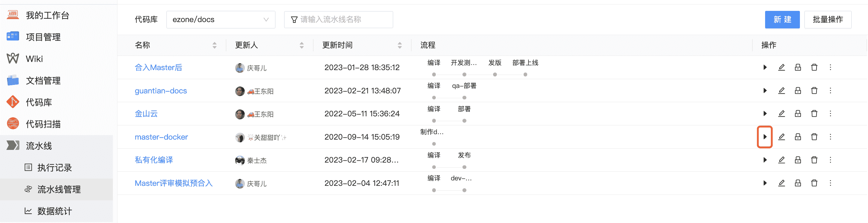Edit the guantian-docs pipeline
The width and height of the screenshot is (868, 223).
[x=781, y=90]
